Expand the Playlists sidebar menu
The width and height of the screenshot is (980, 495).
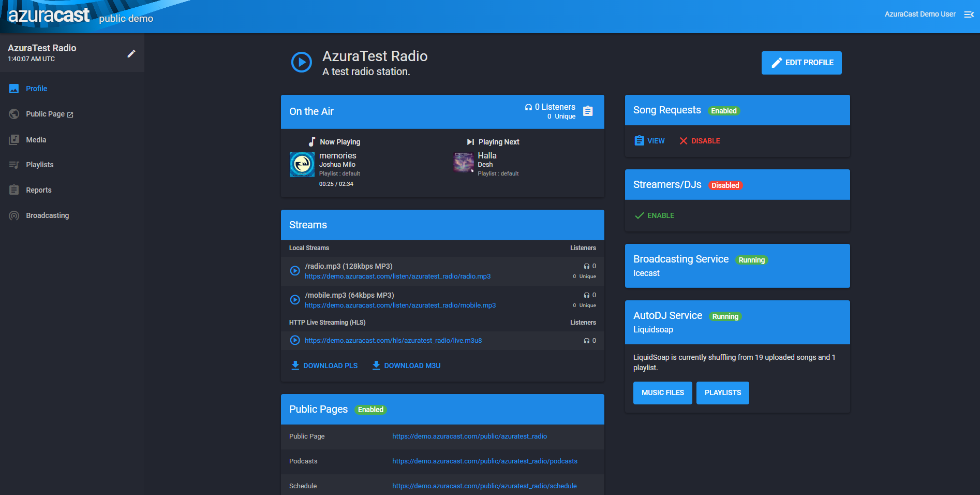(39, 165)
